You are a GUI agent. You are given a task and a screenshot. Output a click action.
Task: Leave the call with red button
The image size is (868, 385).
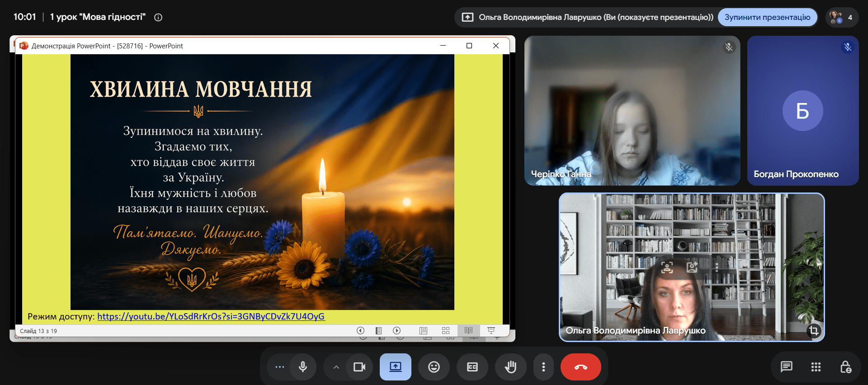point(581,367)
